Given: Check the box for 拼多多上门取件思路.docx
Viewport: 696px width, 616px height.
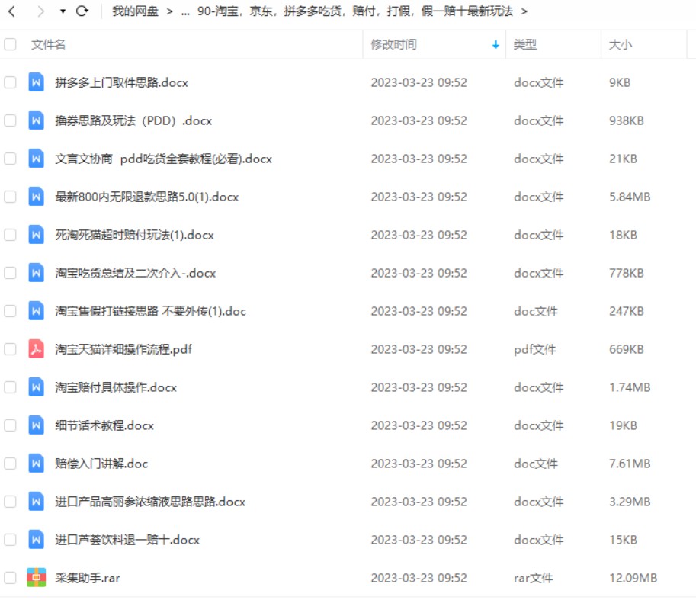Looking at the screenshot, I should click(10, 82).
